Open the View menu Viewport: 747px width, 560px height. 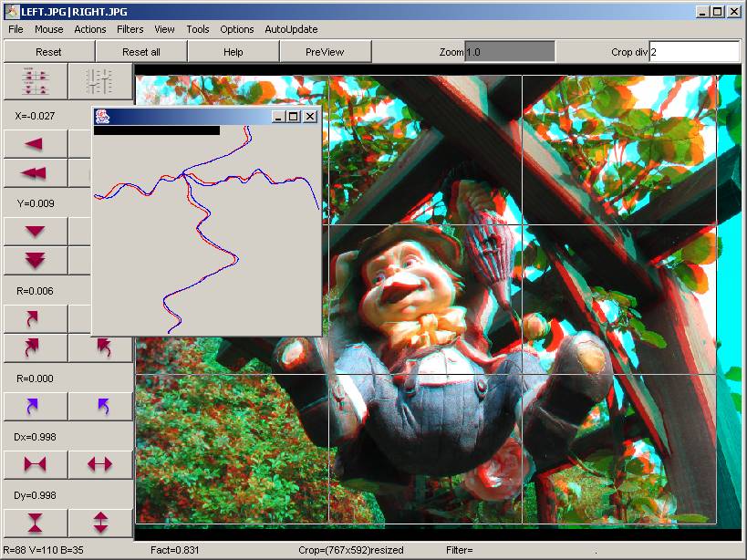164,29
